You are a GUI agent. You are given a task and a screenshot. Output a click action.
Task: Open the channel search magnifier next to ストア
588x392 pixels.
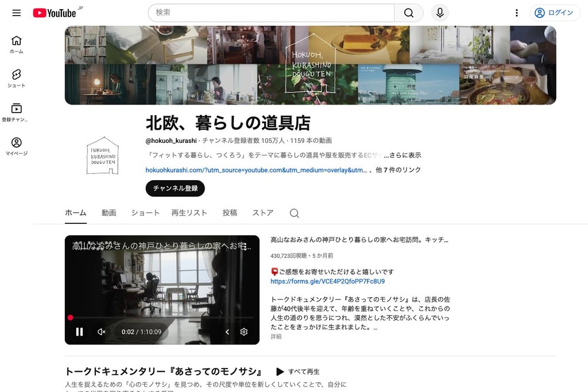tap(294, 213)
